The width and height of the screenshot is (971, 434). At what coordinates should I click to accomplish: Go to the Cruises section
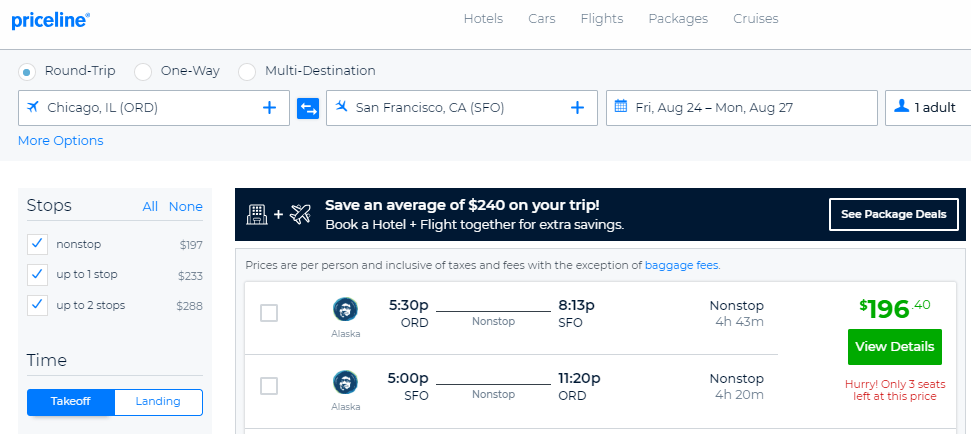click(x=755, y=19)
